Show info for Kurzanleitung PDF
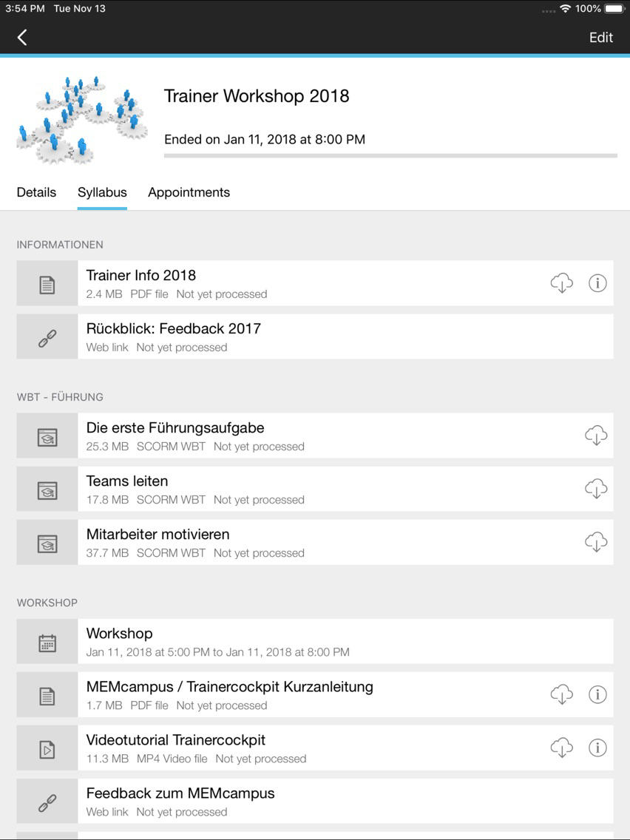 click(x=597, y=694)
